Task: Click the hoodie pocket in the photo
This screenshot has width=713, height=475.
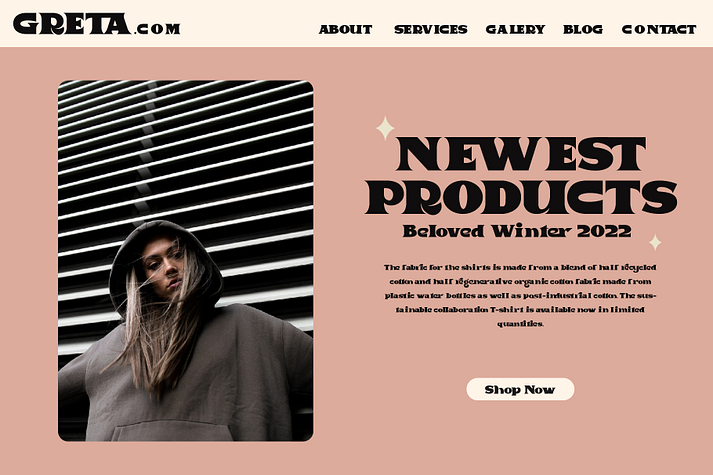Action: pos(173,432)
